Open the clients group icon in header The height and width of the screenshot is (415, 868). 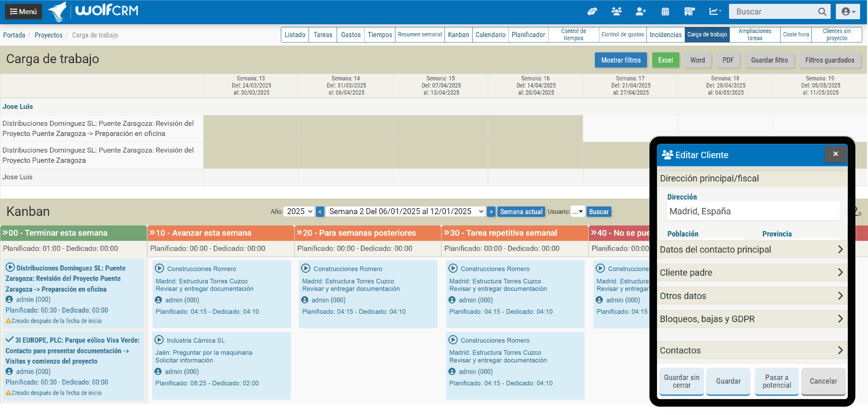[x=616, y=12]
